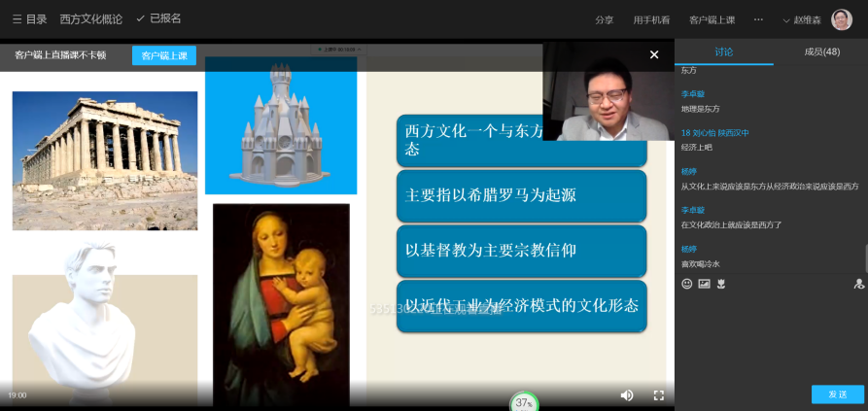868x411 pixels.
Task: Click the chat message 地理是东方
Action: click(x=700, y=109)
